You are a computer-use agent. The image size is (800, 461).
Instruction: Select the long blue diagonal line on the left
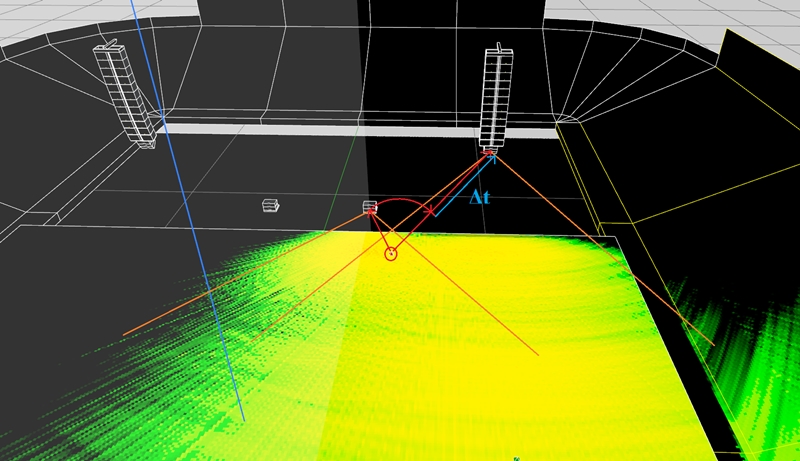click(x=200, y=240)
